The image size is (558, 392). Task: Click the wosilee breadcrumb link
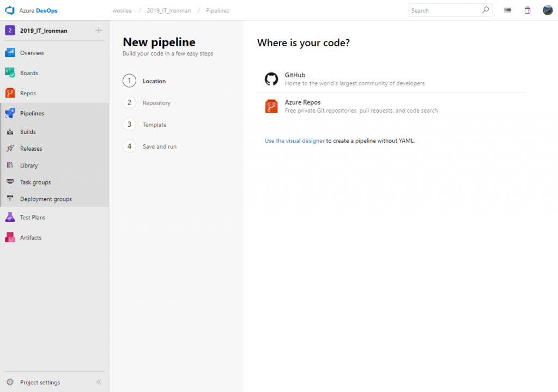tap(122, 10)
